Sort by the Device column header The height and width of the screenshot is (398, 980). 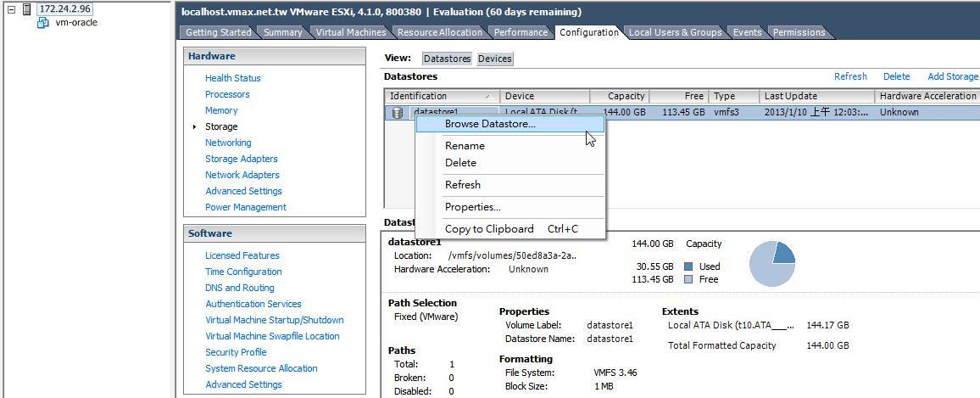[545, 97]
